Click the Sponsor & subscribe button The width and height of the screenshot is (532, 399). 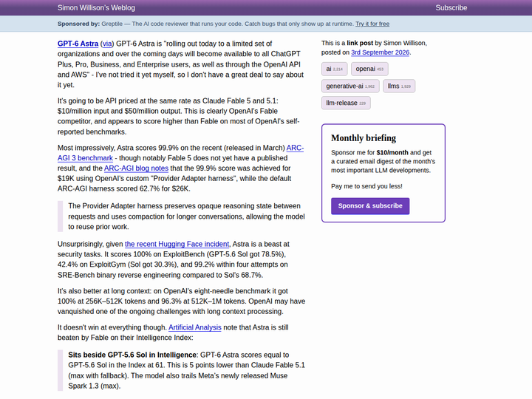370,206
